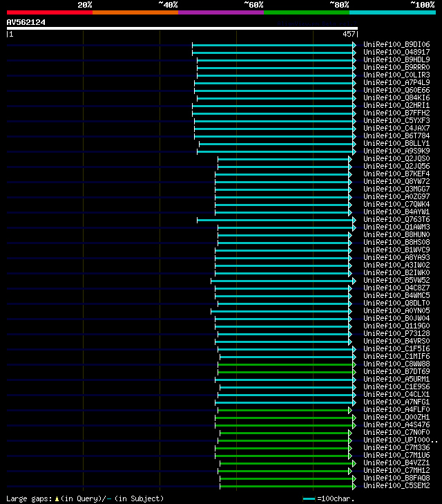
Task: Select label UniRef100_C5YXF3
Action: (x=396, y=120)
